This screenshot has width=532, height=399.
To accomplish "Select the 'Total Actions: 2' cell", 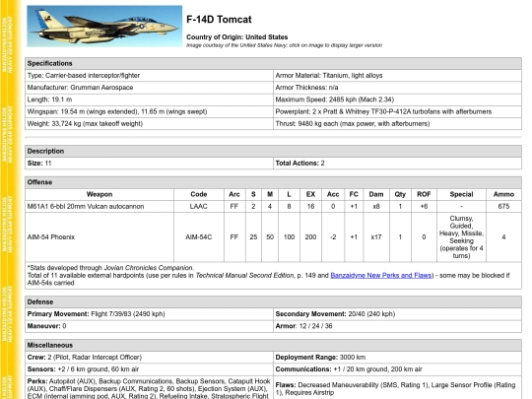I will click(x=397, y=164).
